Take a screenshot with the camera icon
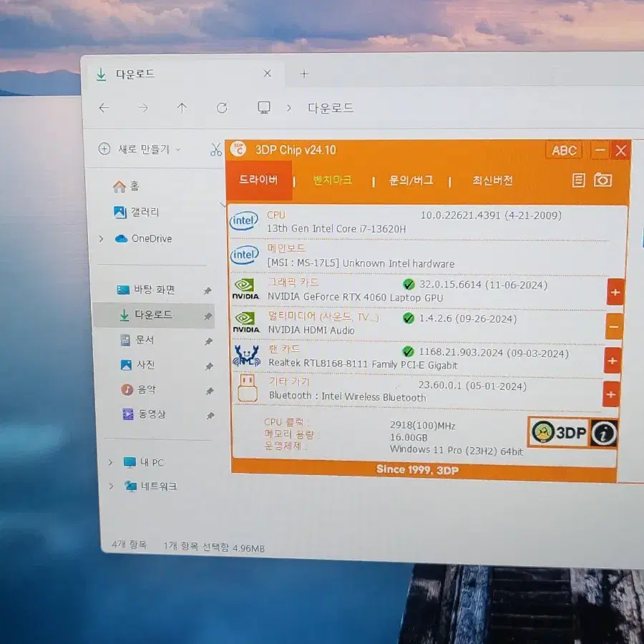The width and height of the screenshot is (644, 644). (602, 180)
